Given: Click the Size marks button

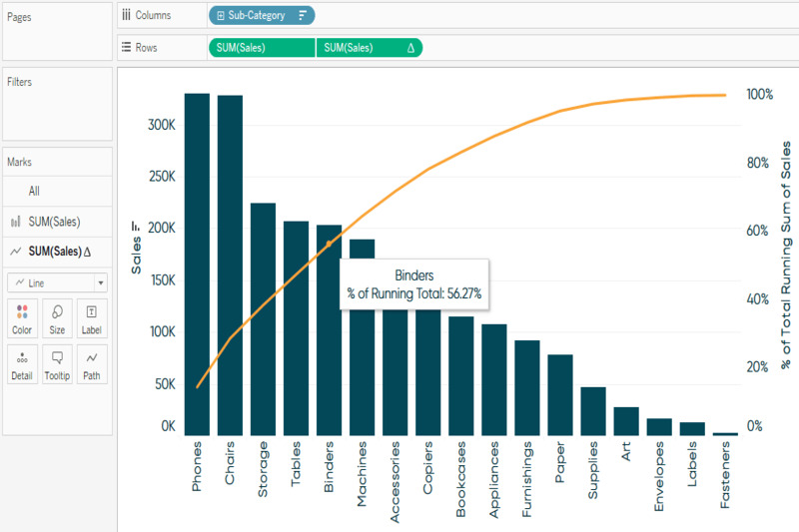Looking at the screenshot, I should [57, 317].
